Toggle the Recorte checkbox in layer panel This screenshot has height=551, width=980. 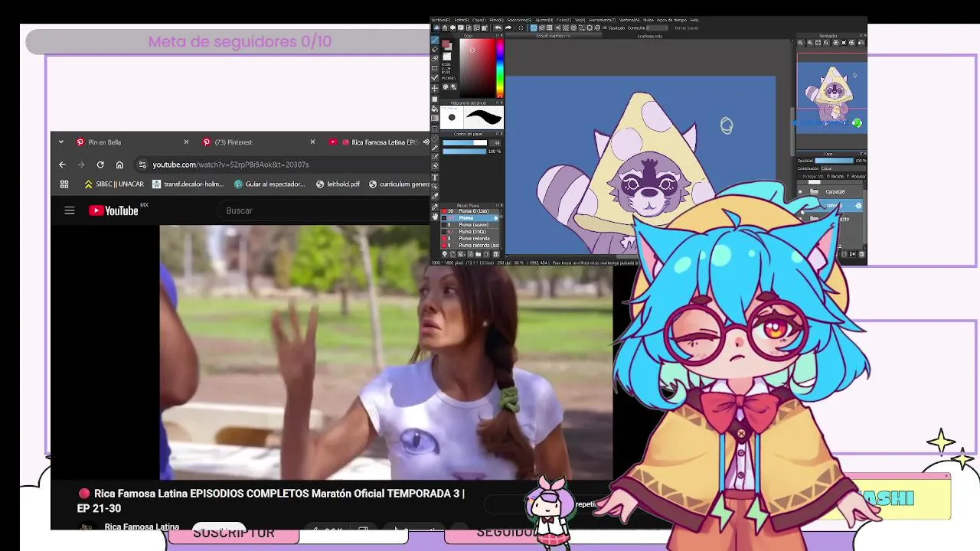click(x=828, y=176)
